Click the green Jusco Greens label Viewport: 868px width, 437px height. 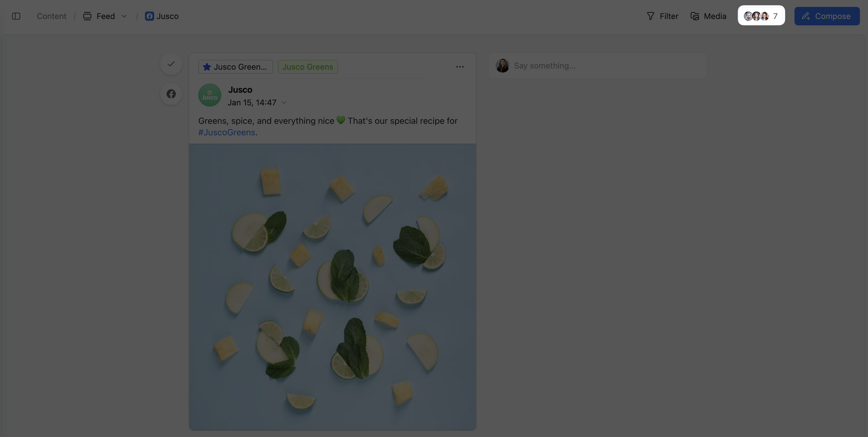pyautogui.click(x=308, y=67)
